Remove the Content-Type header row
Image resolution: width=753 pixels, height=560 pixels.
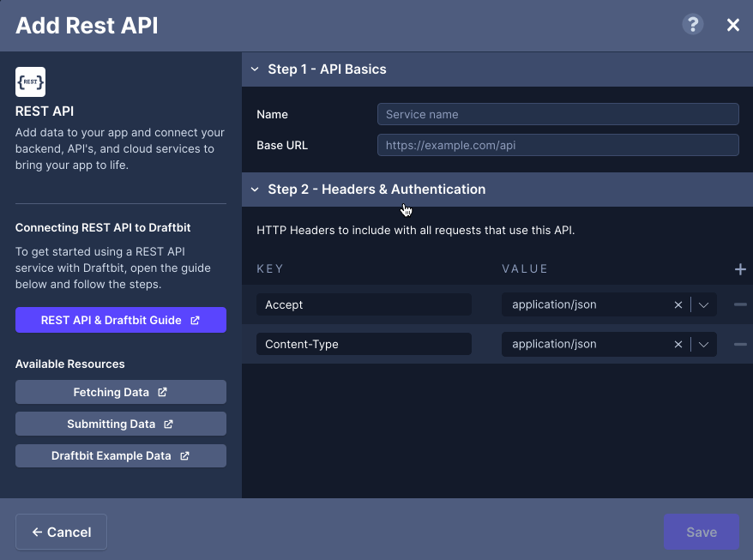740,344
